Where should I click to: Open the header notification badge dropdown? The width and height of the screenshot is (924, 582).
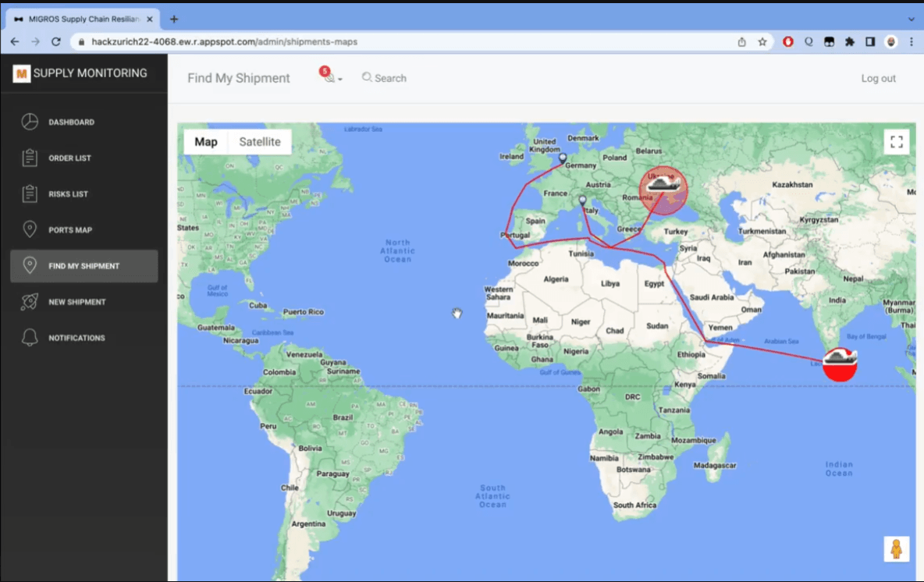pyautogui.click(x=330, y=76)
